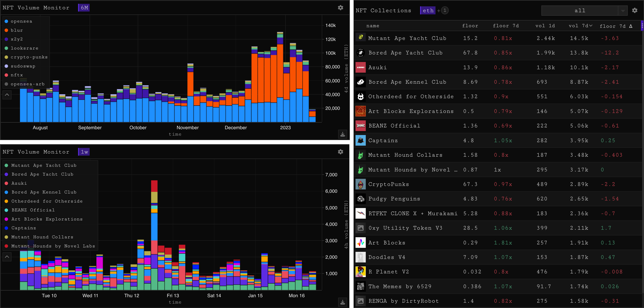
Task: Download the 6M volume chart data
Action: coord(343,134)
